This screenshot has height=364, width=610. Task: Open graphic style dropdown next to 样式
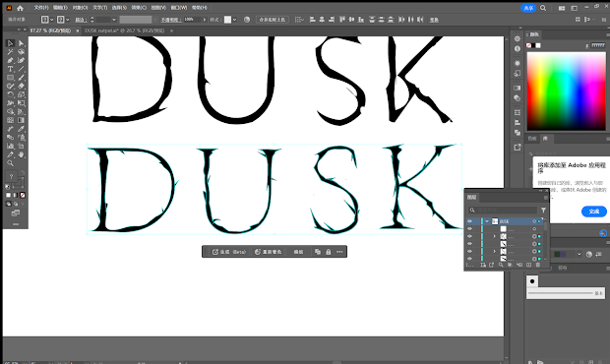pyautogui.click(x=234, y=20)
